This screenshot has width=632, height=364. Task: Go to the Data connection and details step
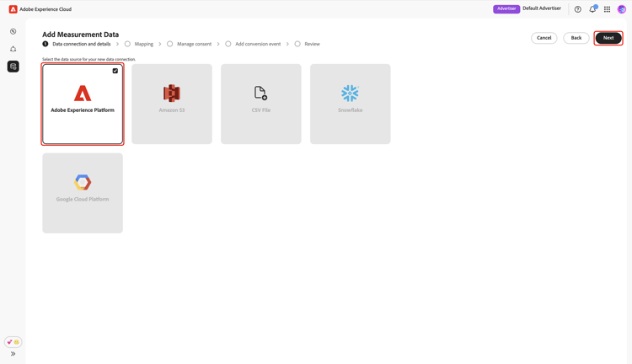coord(77,44)
